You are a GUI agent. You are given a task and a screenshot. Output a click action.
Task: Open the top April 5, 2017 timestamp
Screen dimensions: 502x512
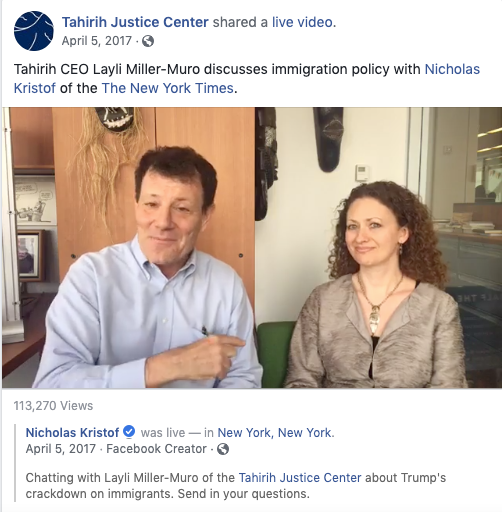pos(97,41)
